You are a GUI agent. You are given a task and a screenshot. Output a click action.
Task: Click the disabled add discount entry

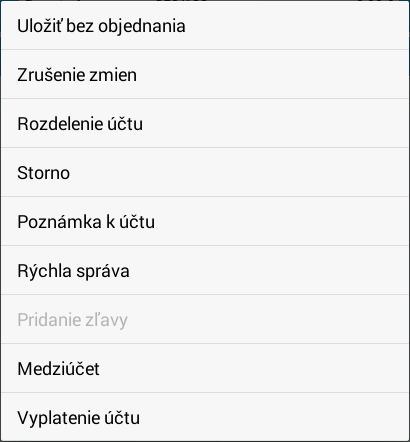click(x=205, y=319)
